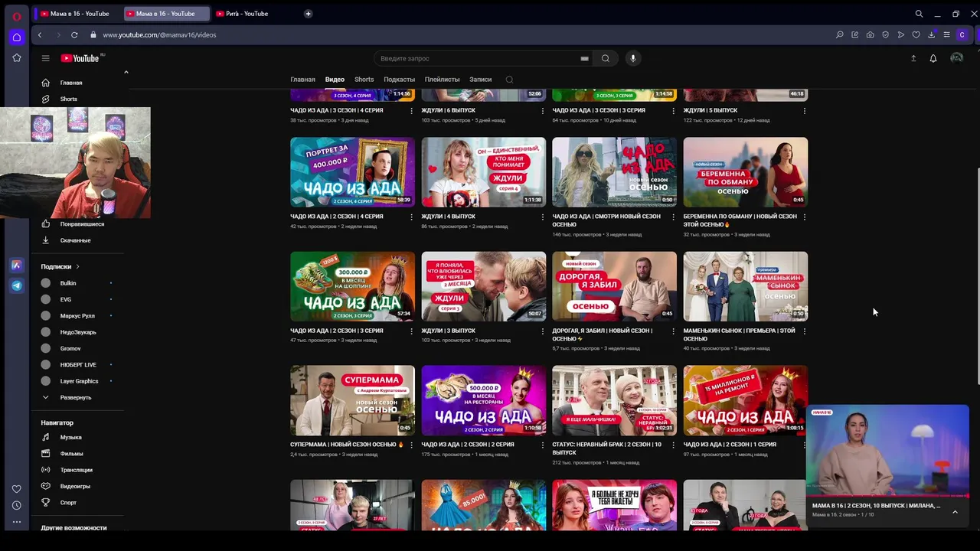Open options menu for ЖДУЛИ 5 ВЫПУСК video
This screenshot has height=551, width=980.
pyautogui.click(x=804, y=110)
